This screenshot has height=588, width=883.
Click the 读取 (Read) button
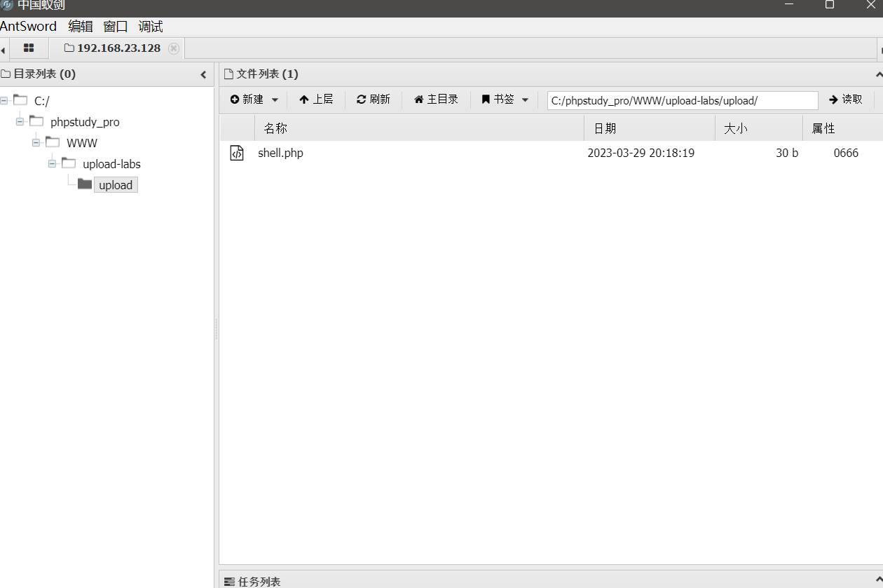pyautogui.click(x=846, y=99)
